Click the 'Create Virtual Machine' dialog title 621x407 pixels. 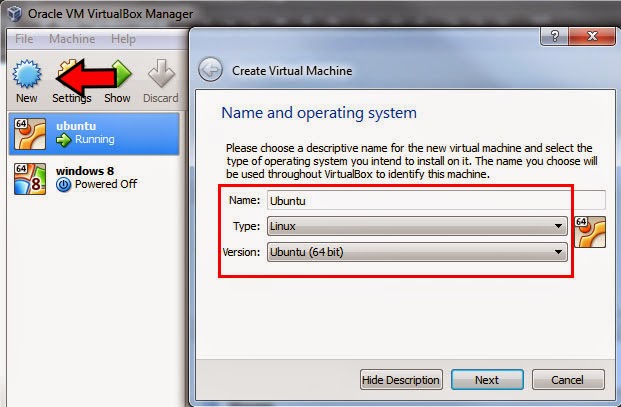point(292,70)
